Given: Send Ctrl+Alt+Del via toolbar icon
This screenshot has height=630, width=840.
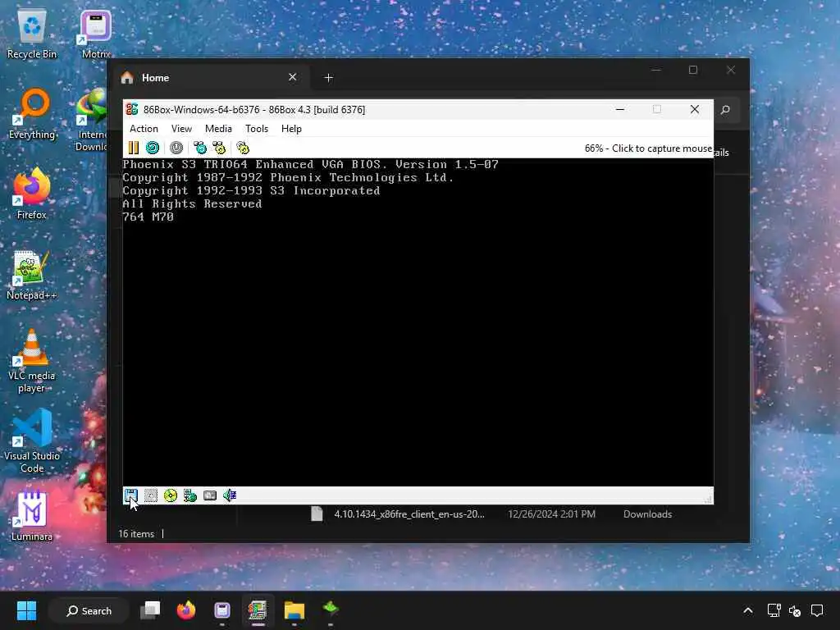Looking at the screenshot, I should 200,148.
